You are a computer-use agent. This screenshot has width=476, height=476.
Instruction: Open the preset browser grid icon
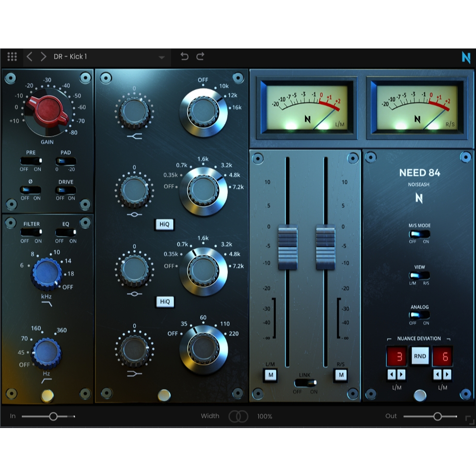tap(12, 57)
